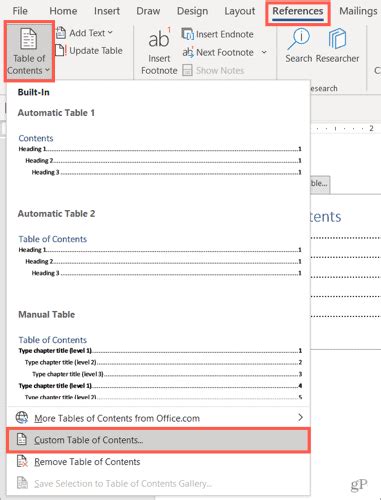Click the Update Table label

click(96, 51)
